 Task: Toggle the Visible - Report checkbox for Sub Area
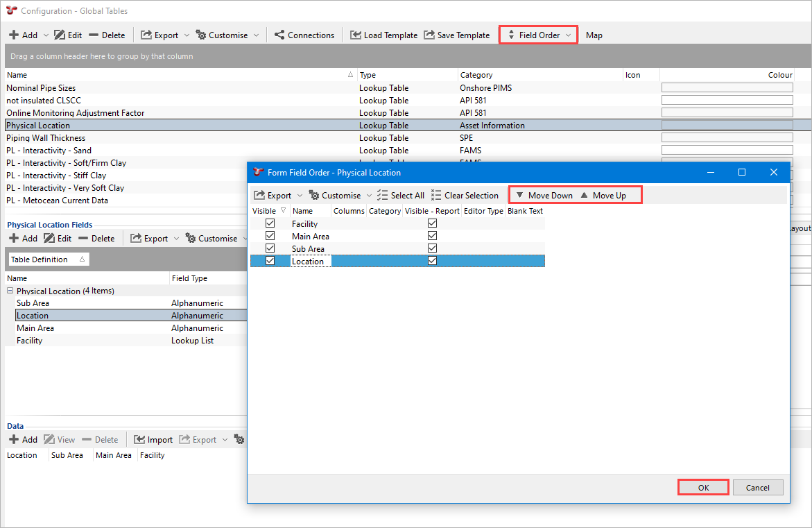coord(433,248)
